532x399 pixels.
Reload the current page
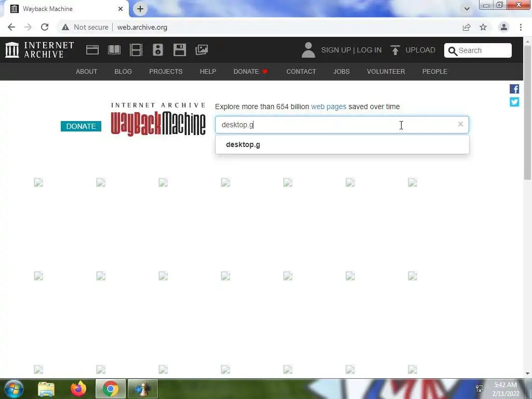point(45,27)
